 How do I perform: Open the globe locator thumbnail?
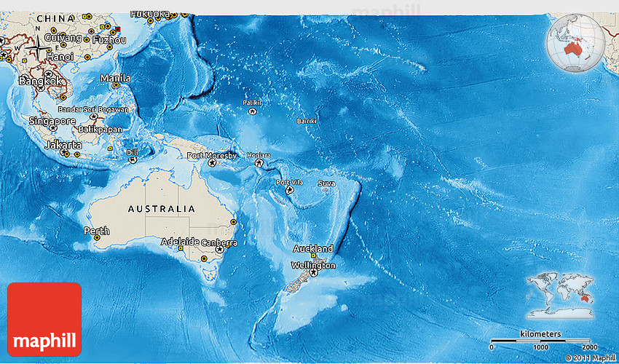click(x=575, y=44)
